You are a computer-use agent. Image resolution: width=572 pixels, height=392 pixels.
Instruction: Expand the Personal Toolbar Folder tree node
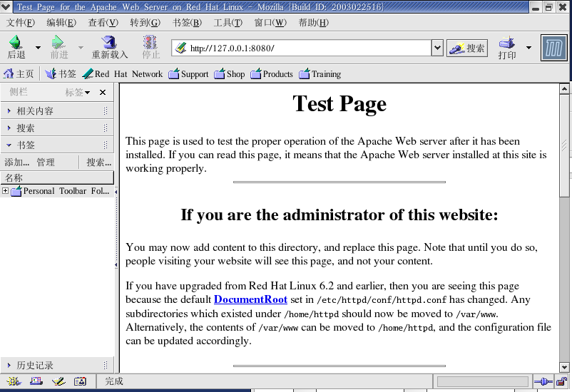(x=6, y=191)
